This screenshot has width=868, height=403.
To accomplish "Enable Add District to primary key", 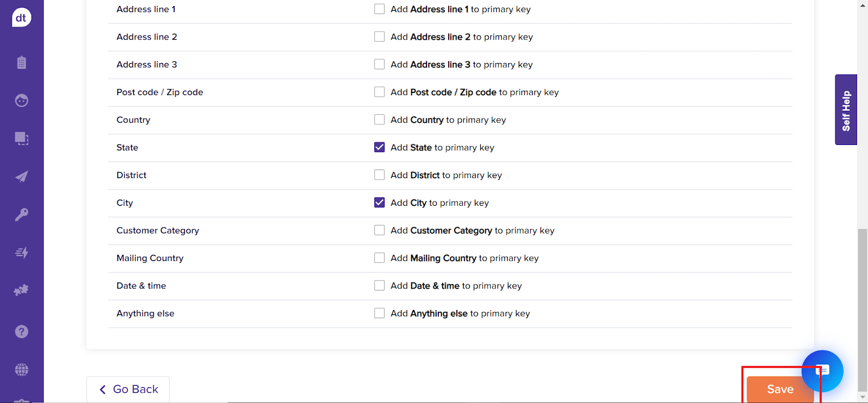I will (379, 175).
